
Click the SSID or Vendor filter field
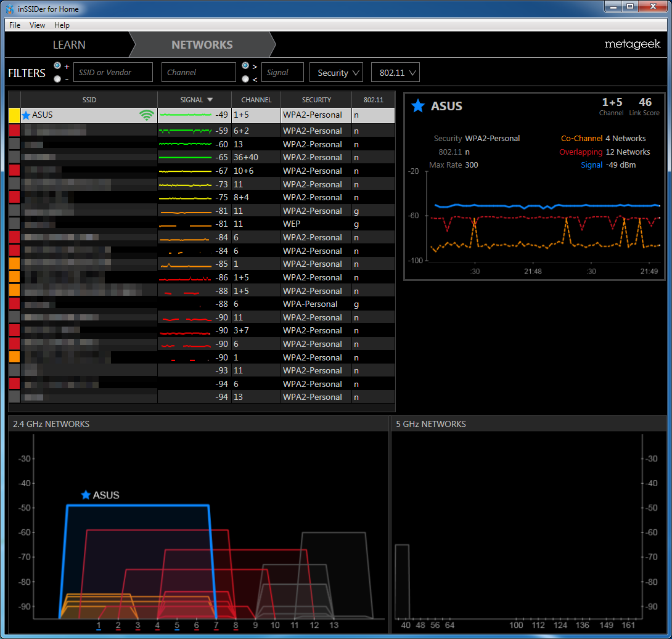pos(113,72)
